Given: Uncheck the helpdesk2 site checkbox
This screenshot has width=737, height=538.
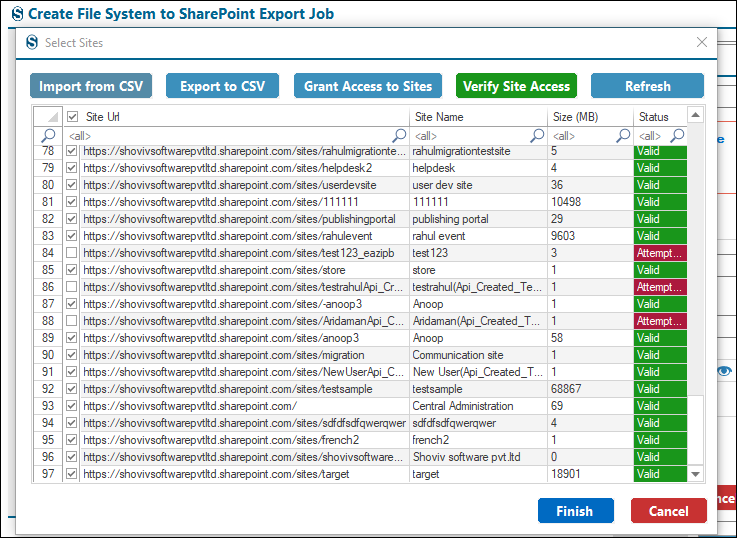Looking at the screenshot, I should click(x=71, y=168).
